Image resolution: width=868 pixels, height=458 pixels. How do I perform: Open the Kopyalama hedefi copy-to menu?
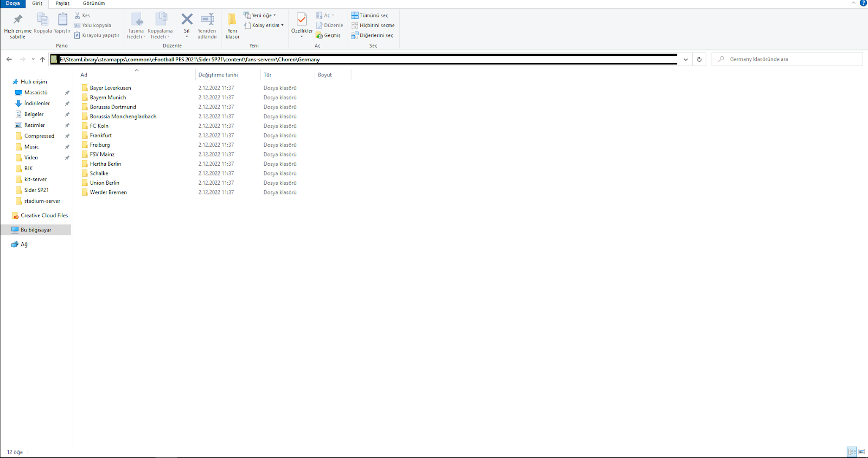tap(160, 26)
